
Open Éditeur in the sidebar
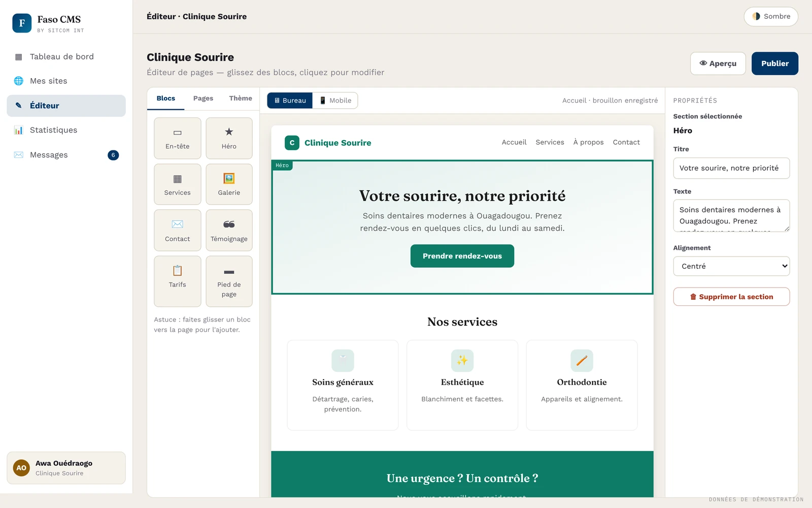(66, 106)
